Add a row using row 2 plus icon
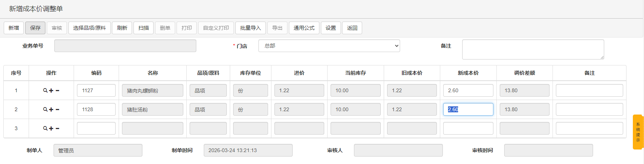The image size is (644, 164). pos(51,109)
